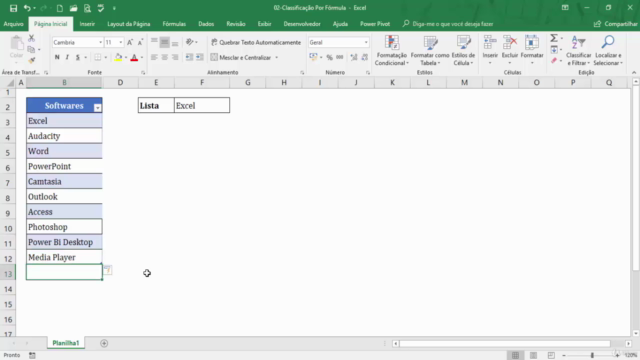Switch to Normal view in status bar
Viewport: 640px width, 360px height.
516,356
